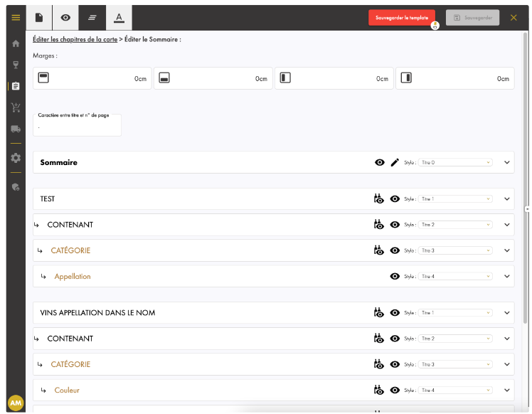Image resolution: width=532 pixels, height=414 pixels.
Task: Click bottles-eye icon on second CATÉGORIE row
Action: pyautogui.click(x=378, y=364)
